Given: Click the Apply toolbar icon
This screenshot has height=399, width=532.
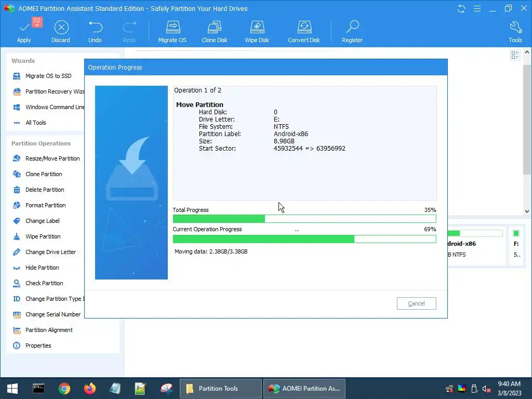Looking at the screenshot, I should coord(24,32).
